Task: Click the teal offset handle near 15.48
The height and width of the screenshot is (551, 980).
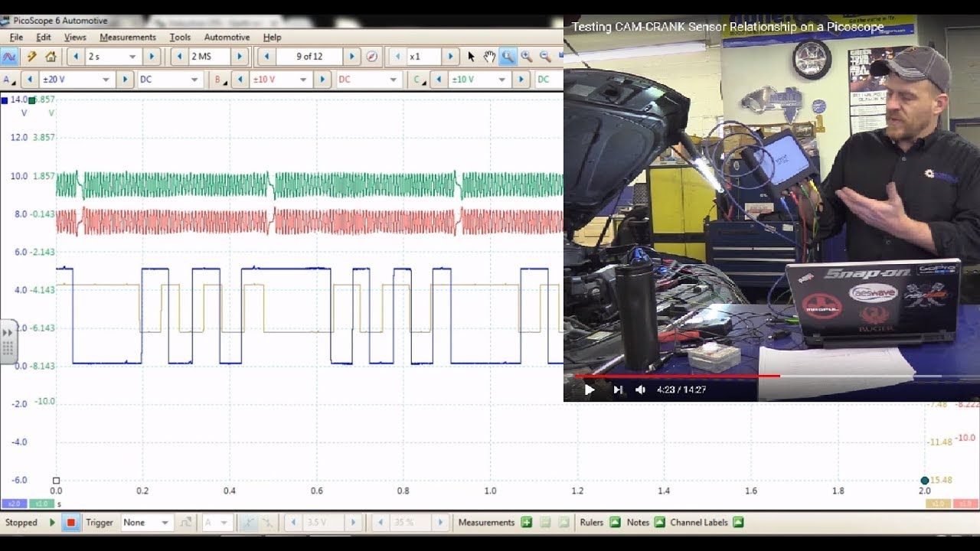Action: pyautogui.click(x=925, y=481)
